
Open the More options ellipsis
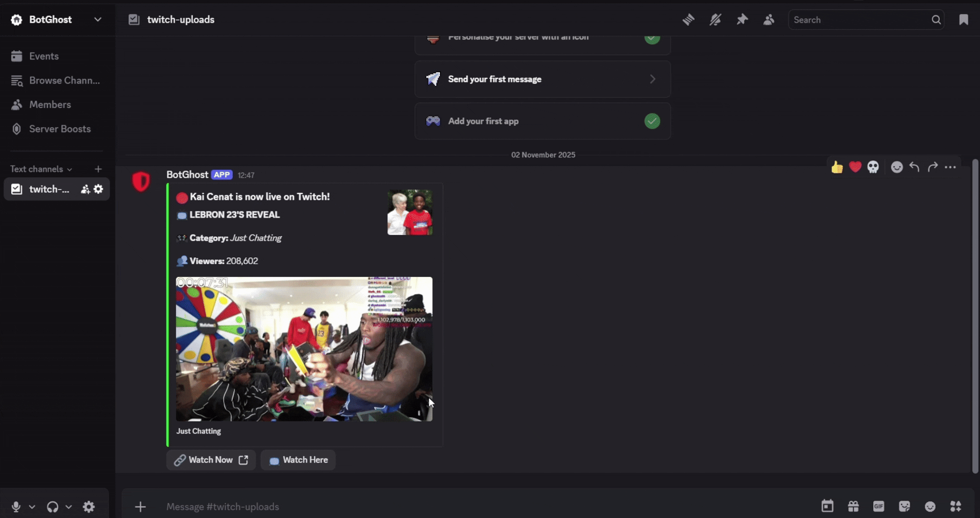(x=950, y=167)
